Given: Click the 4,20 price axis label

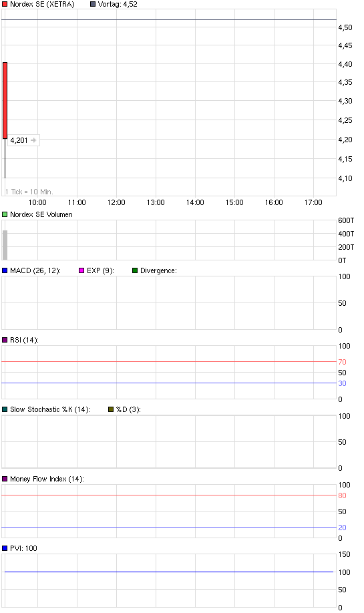Looking at the screenshot, I should (345, 140).
